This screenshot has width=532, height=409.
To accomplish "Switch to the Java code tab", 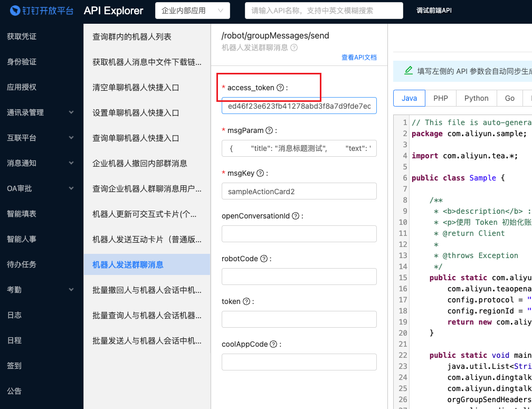I will (409, 98).
